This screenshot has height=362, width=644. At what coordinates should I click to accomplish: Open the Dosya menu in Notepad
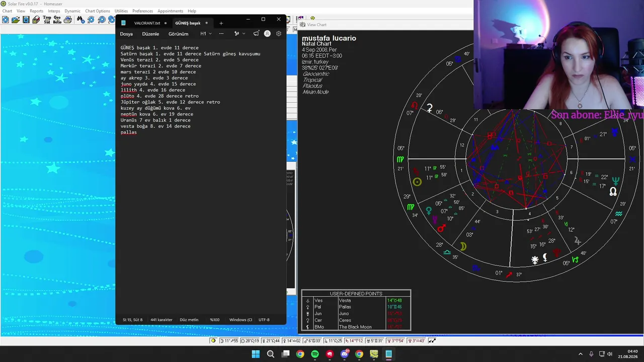click(x=126, y=34)
